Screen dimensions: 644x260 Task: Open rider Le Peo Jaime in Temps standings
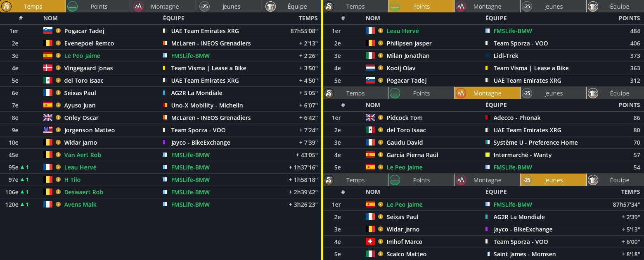point(82,56)
